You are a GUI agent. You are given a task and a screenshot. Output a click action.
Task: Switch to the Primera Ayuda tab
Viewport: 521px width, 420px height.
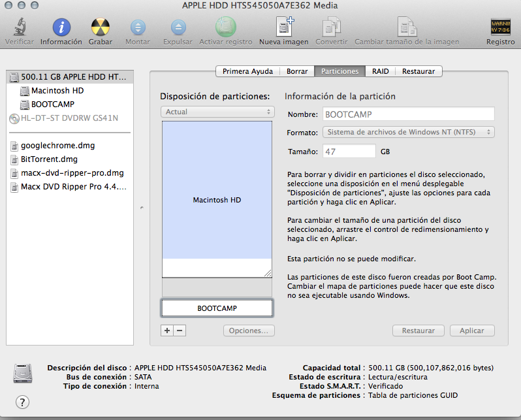click(x=247, y=71)
